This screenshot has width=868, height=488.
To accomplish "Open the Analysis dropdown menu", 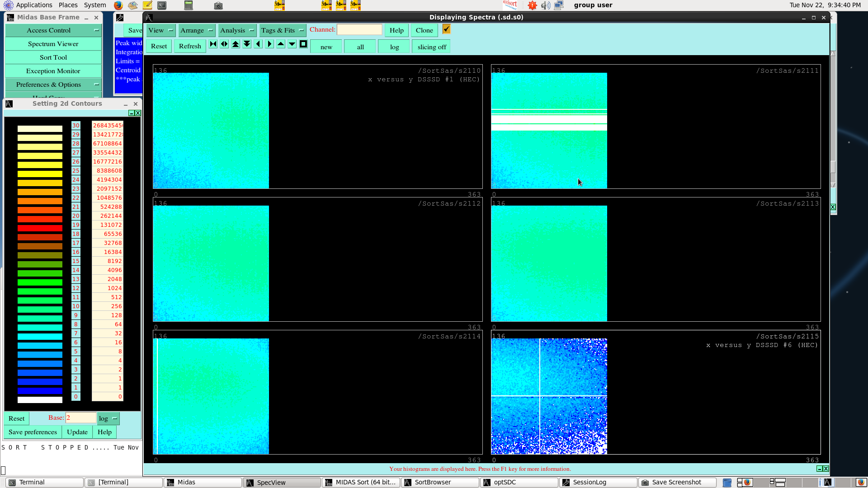I will (237, 30).
